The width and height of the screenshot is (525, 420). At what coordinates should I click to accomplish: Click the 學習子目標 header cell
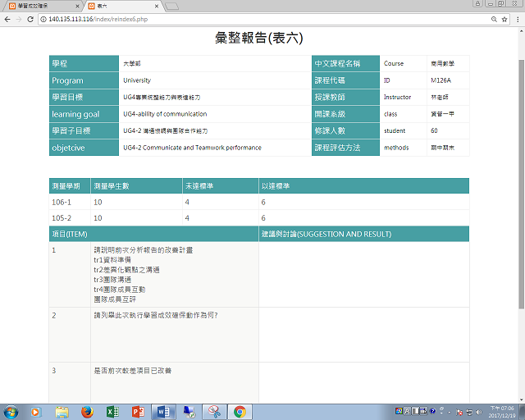pos(84,131)
